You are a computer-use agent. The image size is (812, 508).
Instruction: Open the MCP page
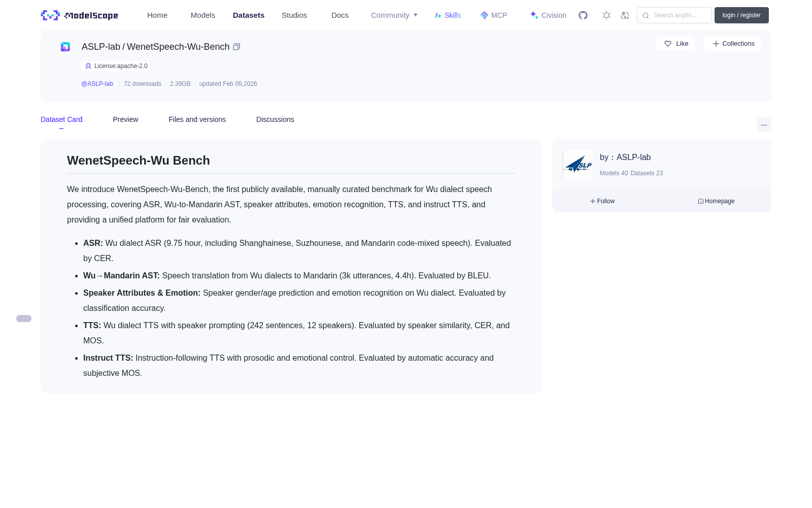[x=494, y=15]
